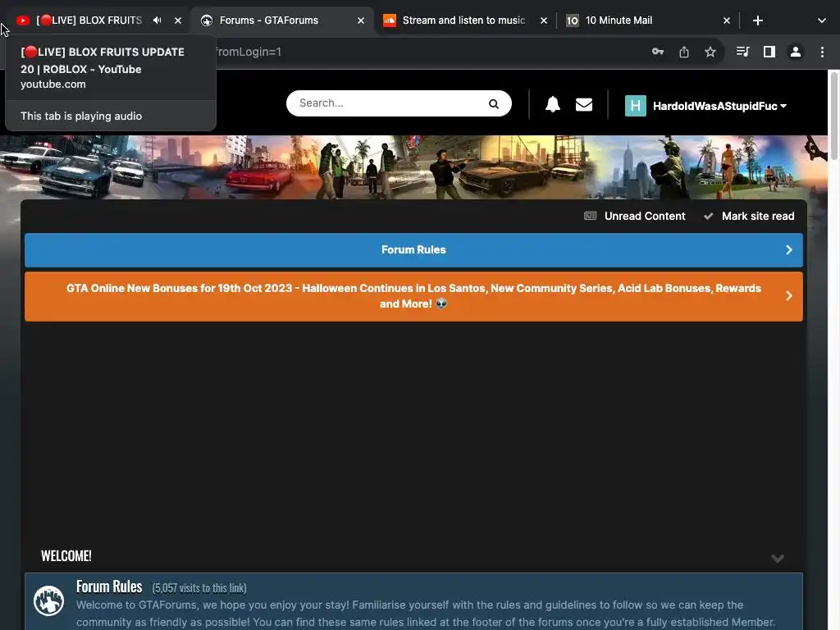Open the 10 Minute Mail tab

(619, 21)
